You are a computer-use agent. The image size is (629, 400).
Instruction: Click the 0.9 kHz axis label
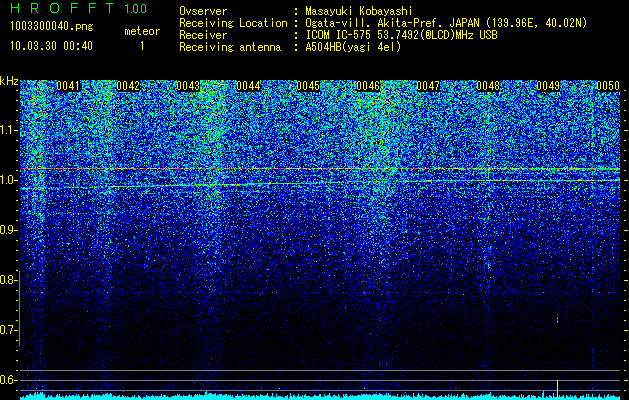tap(8, 230)
